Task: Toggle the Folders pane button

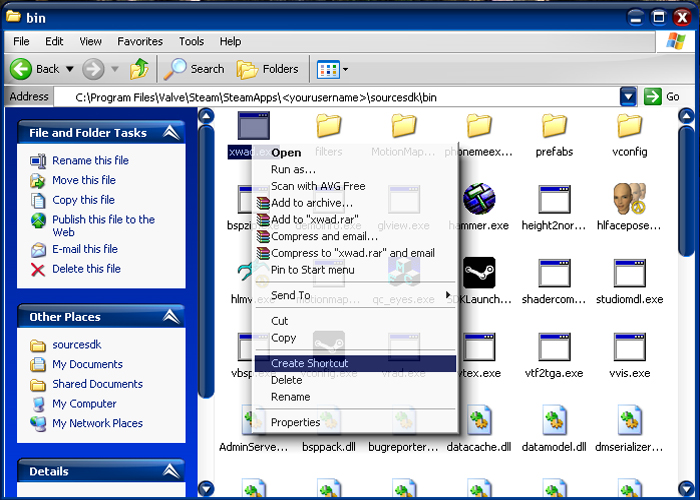Action: coord(268,69)
